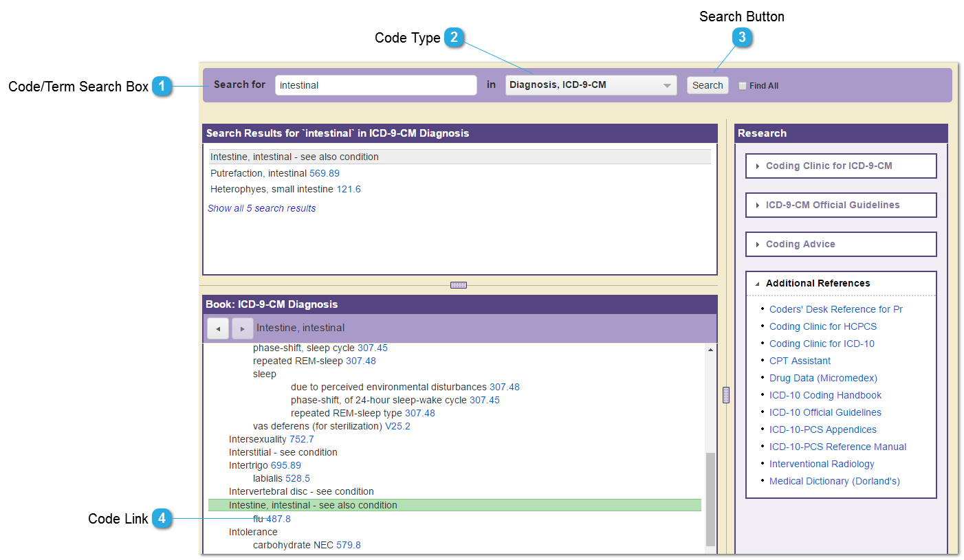Expand ICD-9-CM Official Guidelines section
The width and height of the screenshot is (964, 560).
coord(841,205)
